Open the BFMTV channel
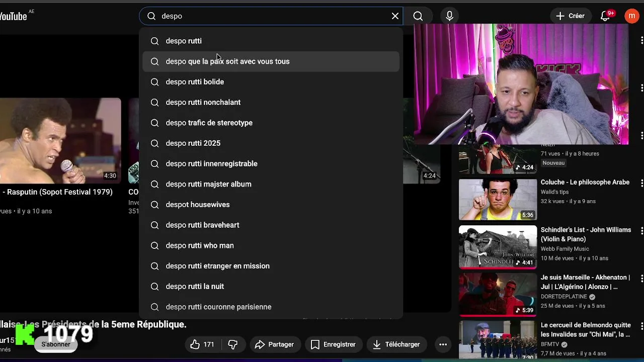This screenshot has width=644, height=362. pos(550,344)
